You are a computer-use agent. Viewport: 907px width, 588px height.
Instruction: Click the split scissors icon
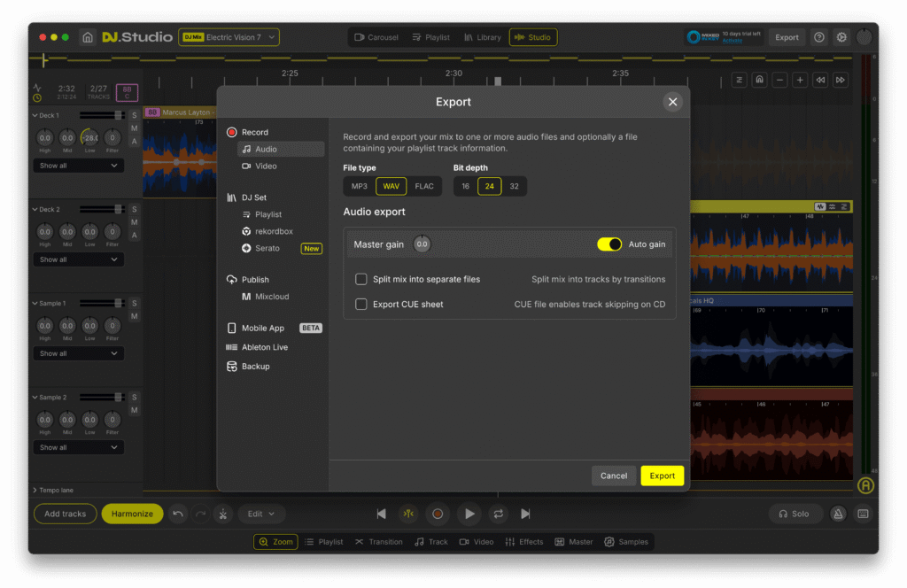click(x=222, y=514)
